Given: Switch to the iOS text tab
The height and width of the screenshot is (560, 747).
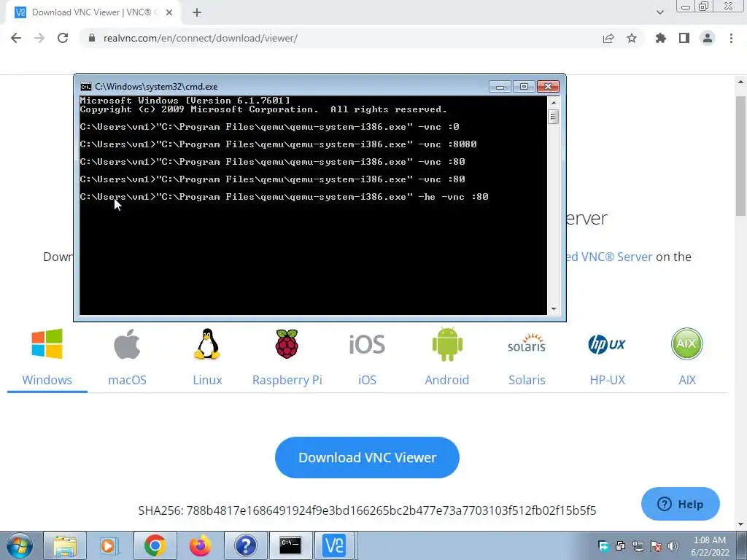Looking at the screenshot, I should [x=367, y=380].
